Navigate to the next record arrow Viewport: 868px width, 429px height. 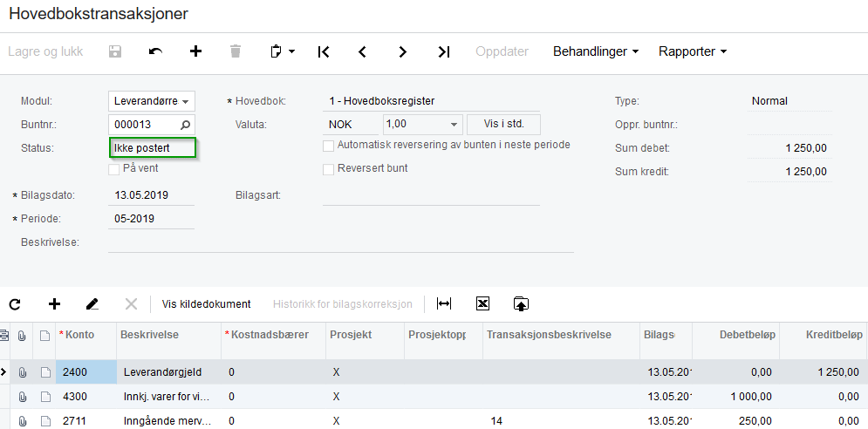point(403,51)
